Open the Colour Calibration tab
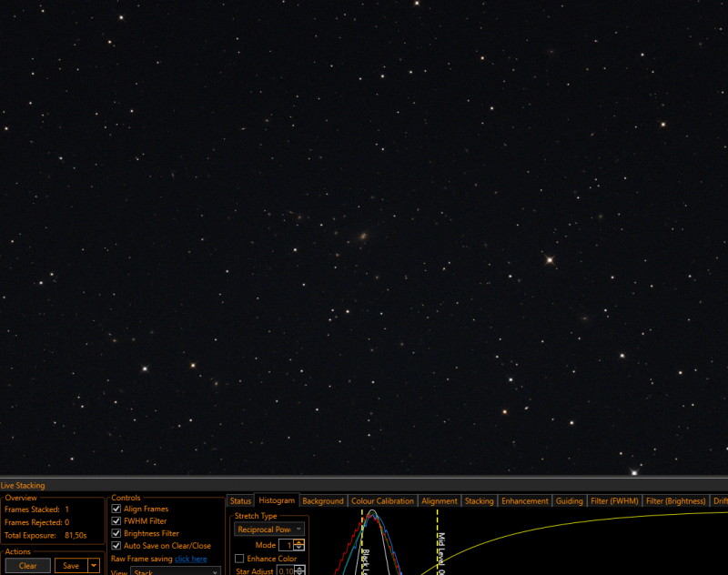The height and width of the screenshot is (575, 728). [x=382, y=500]
